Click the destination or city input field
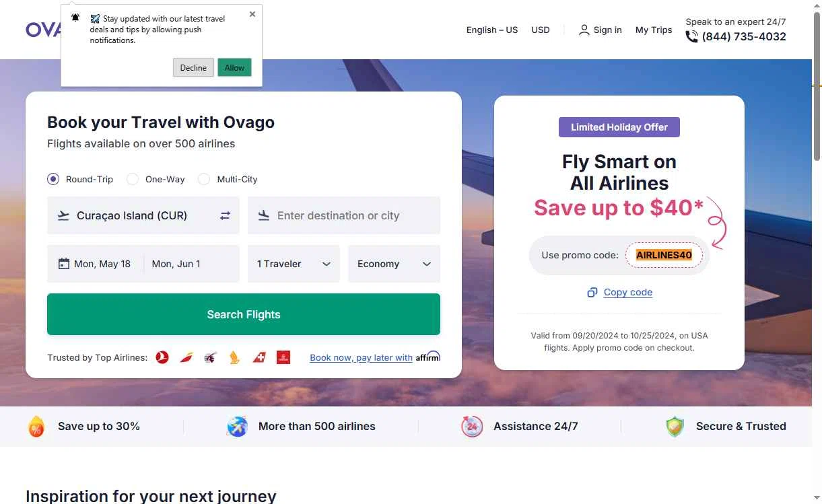 point(344,215)
